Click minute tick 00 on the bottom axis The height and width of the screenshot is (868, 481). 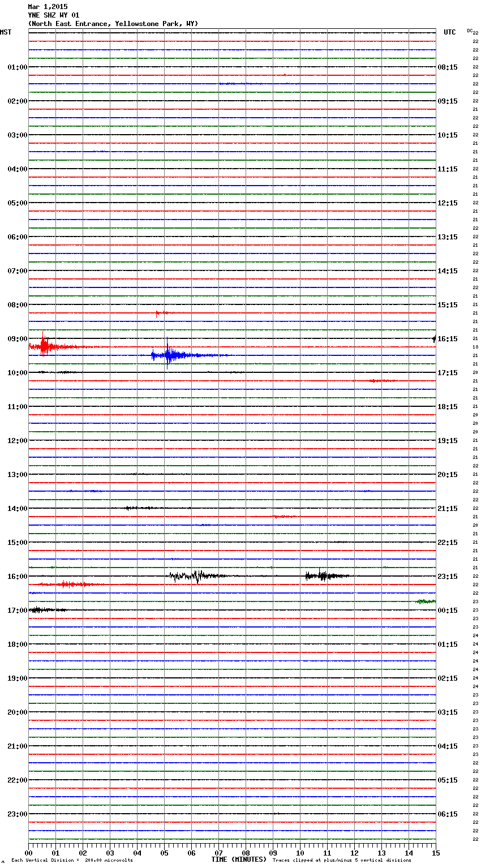29,853
